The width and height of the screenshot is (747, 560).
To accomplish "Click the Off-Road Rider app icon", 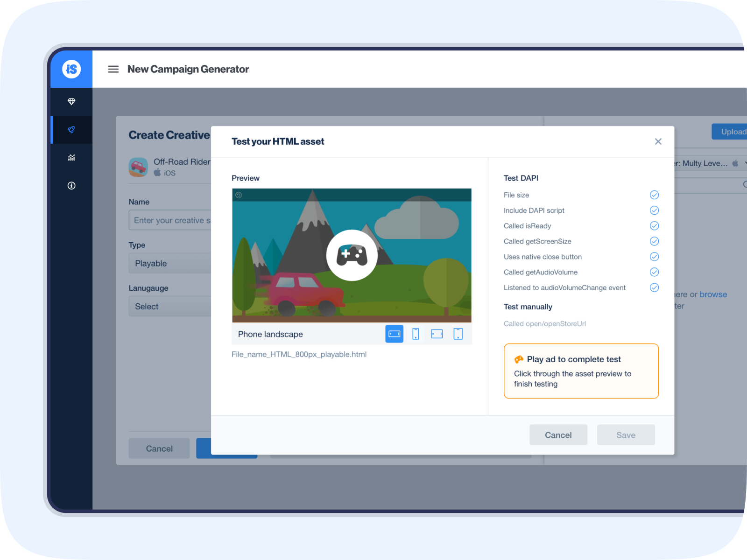I will [x=138, y=167].
